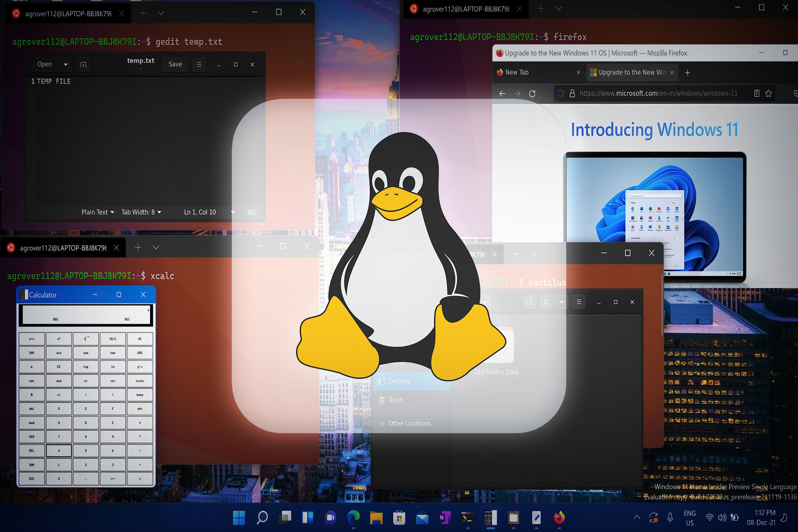Select Trash in the Nautilus sidebar
The width and height of the screenshot is (798, 532).
[x=395, y=400]
